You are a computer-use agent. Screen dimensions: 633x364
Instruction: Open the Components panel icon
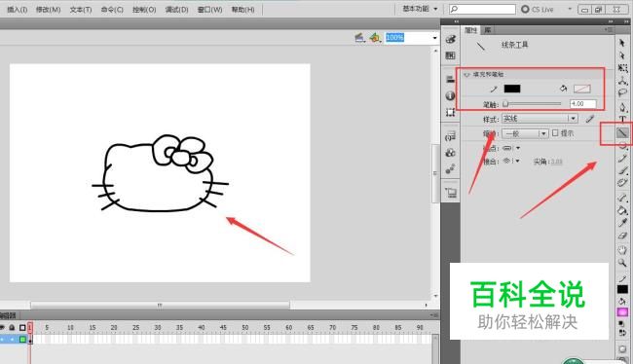pos(451,153)
